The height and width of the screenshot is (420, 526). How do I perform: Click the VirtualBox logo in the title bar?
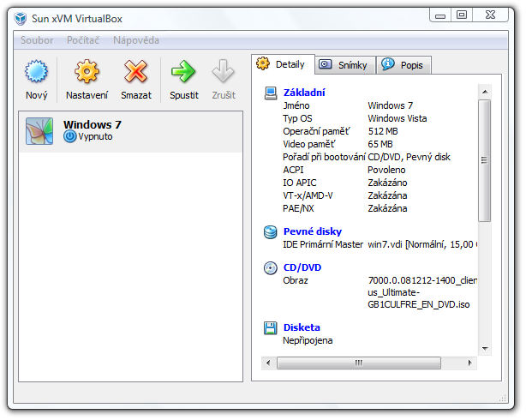coord(21,19)
